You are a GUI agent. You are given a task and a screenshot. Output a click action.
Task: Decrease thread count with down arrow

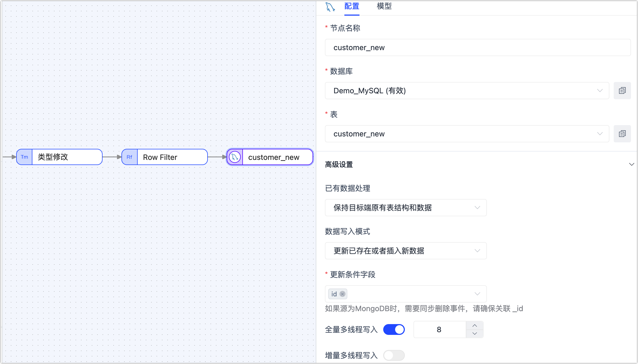tap(475, 334)
